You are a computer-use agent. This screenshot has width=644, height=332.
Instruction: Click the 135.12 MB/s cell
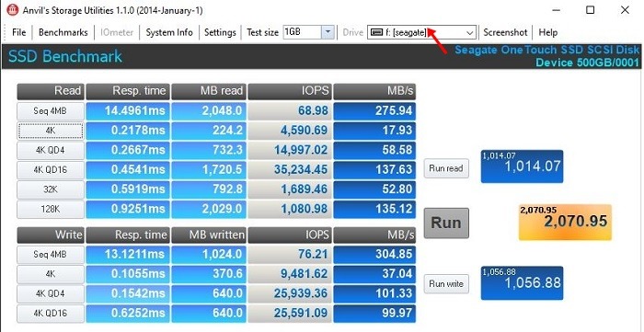pos(374,210)
